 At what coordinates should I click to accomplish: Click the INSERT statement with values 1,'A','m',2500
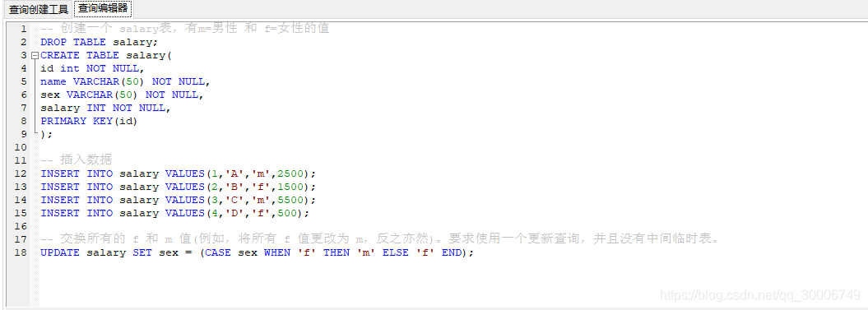[x=179, y=174]
